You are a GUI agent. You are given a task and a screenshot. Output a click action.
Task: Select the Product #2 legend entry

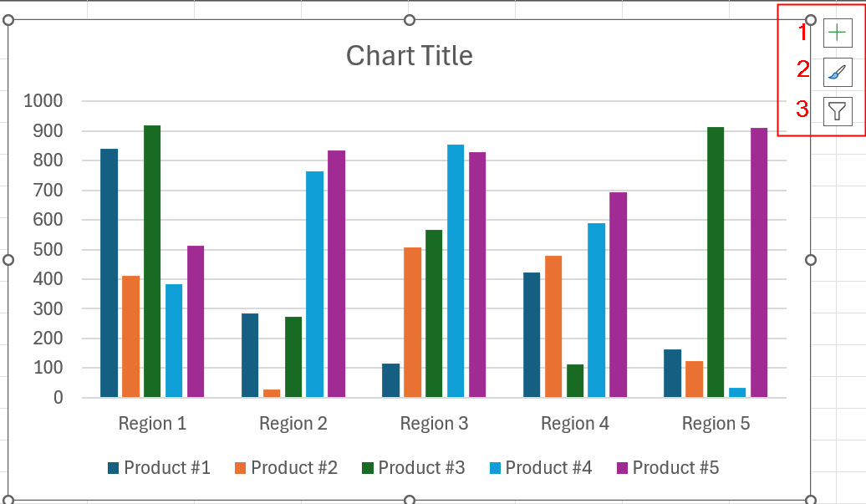286,467
